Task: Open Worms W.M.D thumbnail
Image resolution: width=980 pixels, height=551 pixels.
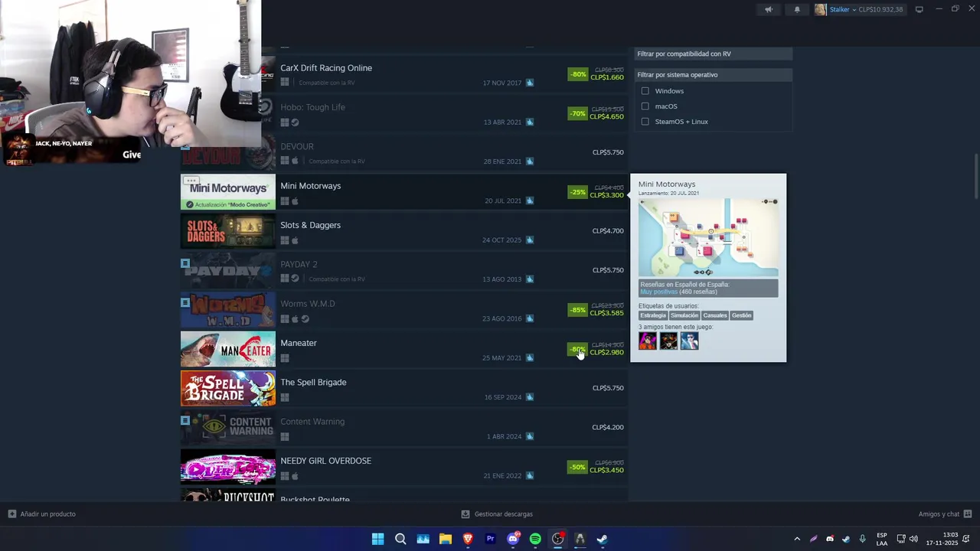Action: [227, 310]
